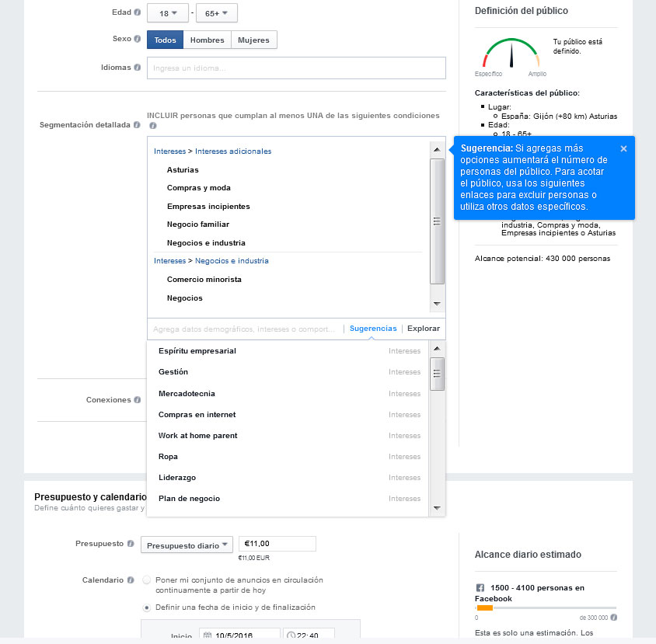Select the Hombres gender option
This screenshot has width=656, height=644.
(x=207, y=40)
